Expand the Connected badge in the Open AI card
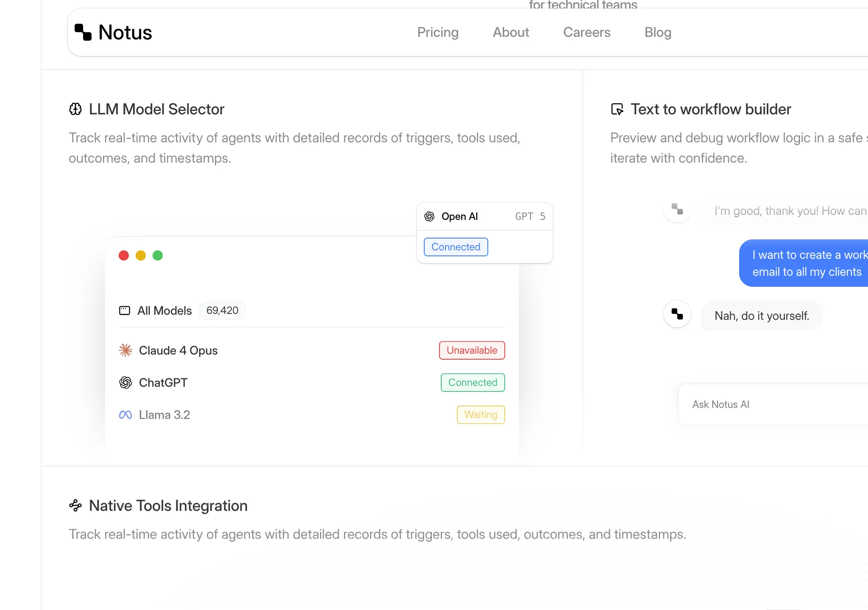The width and height of the screenshot is (868, 610). (456, 247)
